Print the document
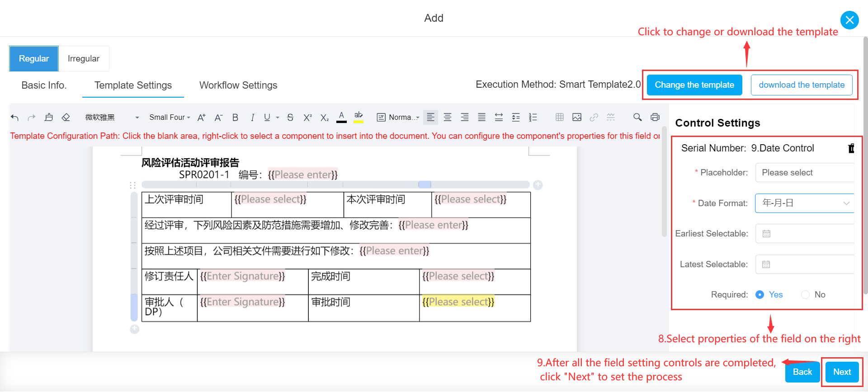 pyautogui.click(x=655, y=118)
